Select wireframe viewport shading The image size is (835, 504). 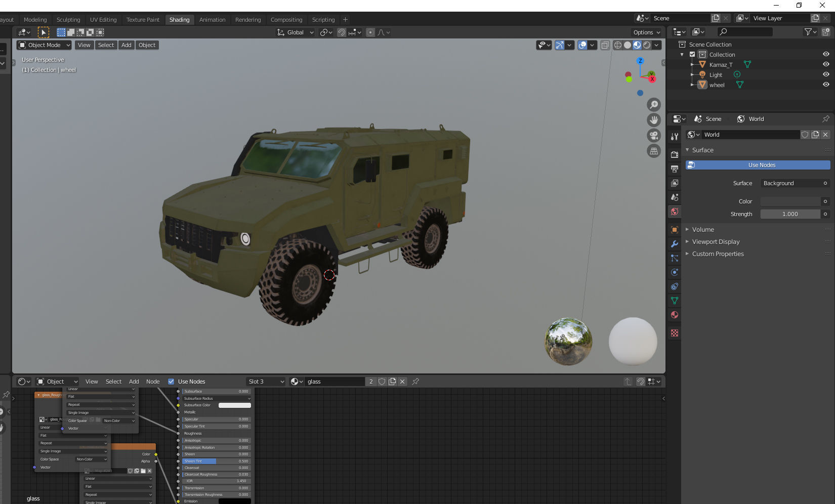618,45
